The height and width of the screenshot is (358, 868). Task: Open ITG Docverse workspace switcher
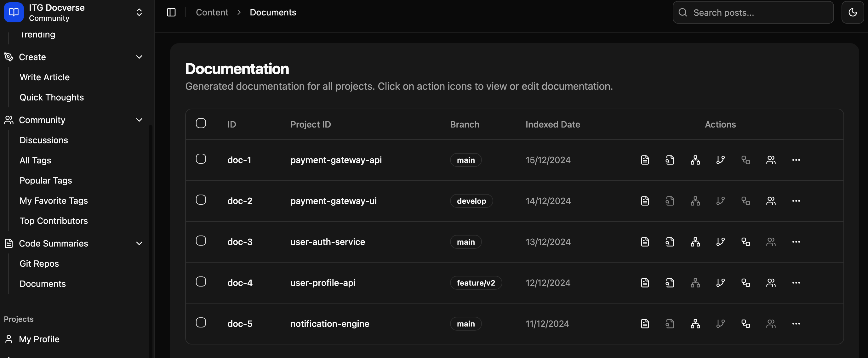[x=139, y=13]
